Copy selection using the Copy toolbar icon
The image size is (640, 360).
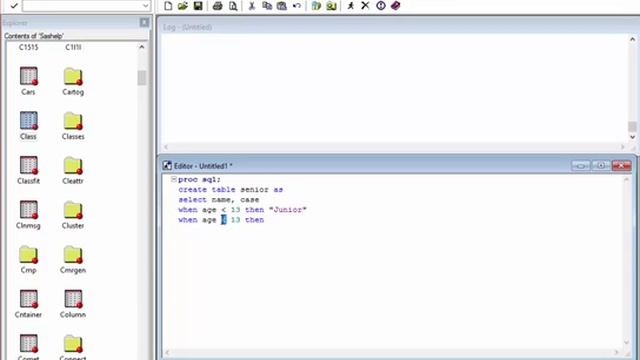pyautogui.click(x=267, y=6)
